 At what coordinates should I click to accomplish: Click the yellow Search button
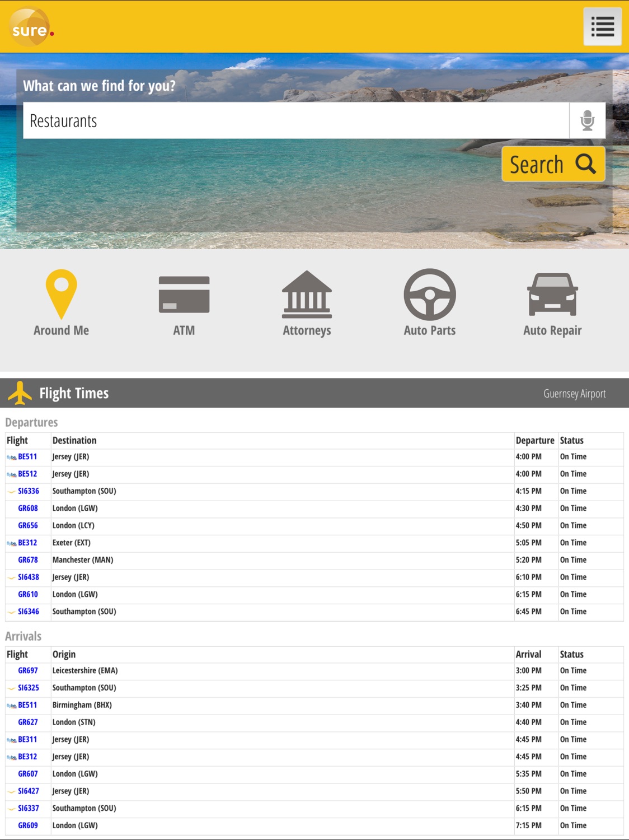553,164
